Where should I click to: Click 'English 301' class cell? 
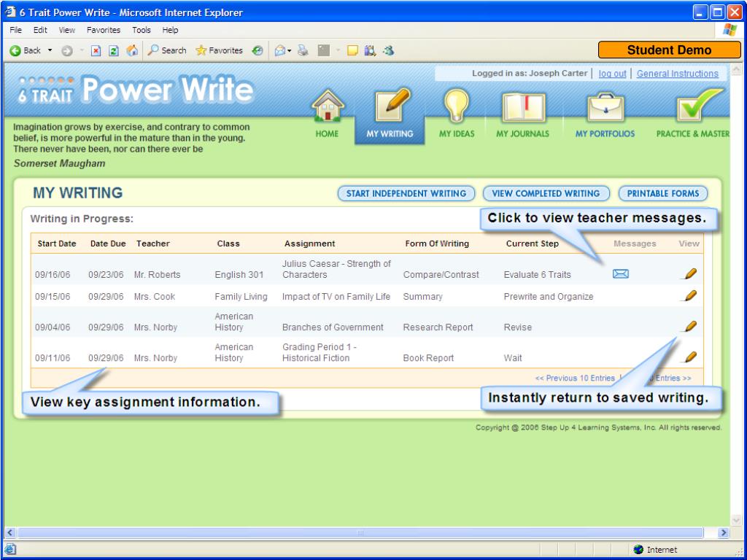(239, 275)
